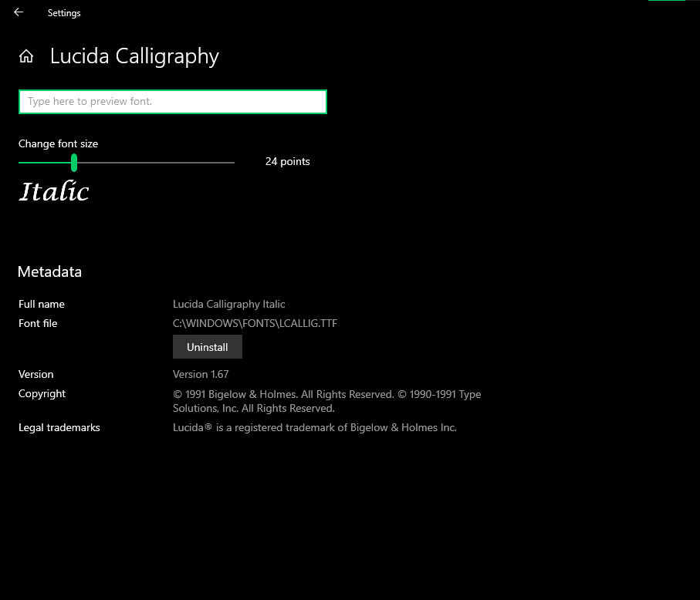The image size is (700, 600).
Task: Go back using the back arrow
Action: coord(19,12)
